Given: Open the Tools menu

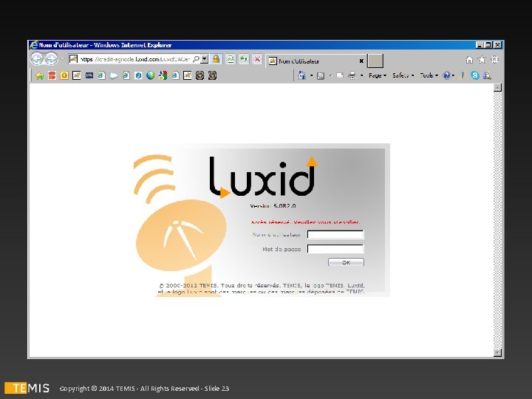Looking at the screenshot, I should click(429, 75).
